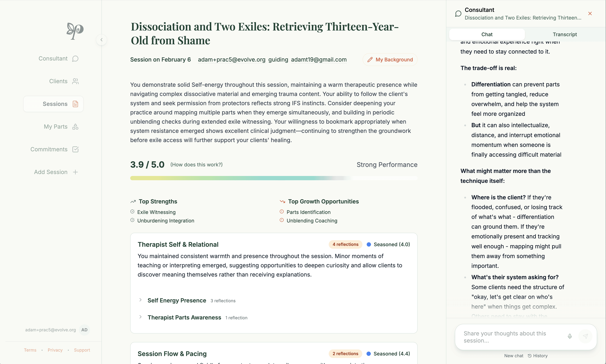Click the clock icon beside History
Viewport: 606px width, 364px height.
pyautogui.click(x=530, y=356)
